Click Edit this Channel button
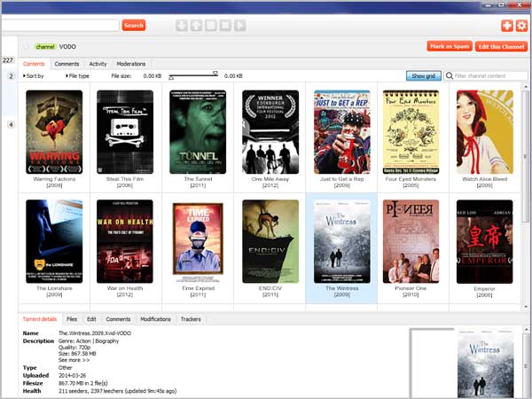 (502, 46)
